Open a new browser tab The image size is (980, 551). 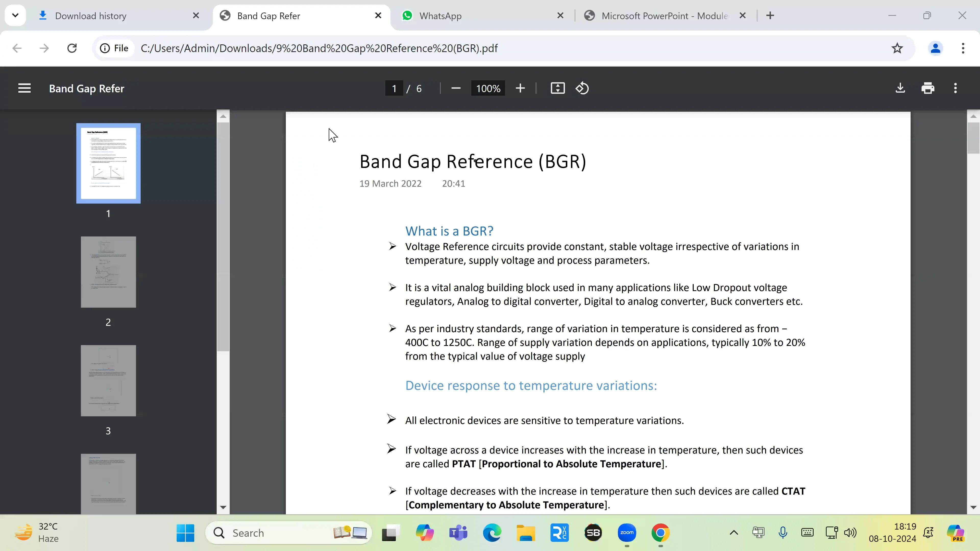tap(770, 16)
